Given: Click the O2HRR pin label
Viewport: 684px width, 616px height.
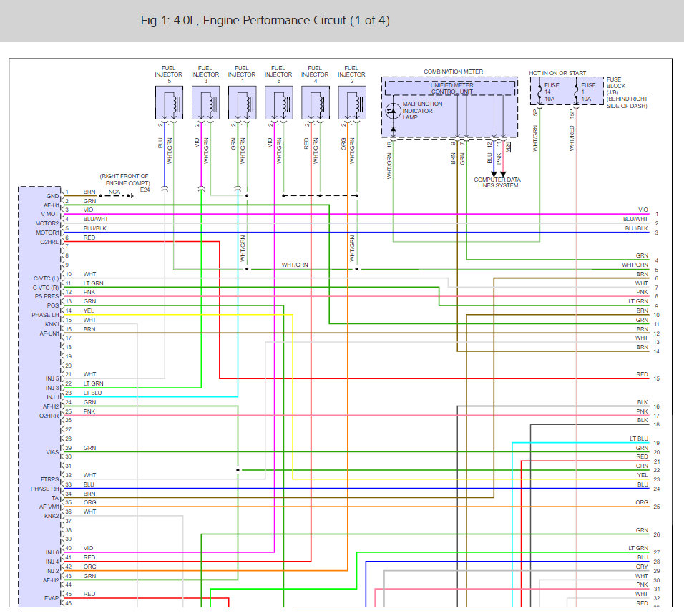Looking at the screenshot, I should coord(49,416).
